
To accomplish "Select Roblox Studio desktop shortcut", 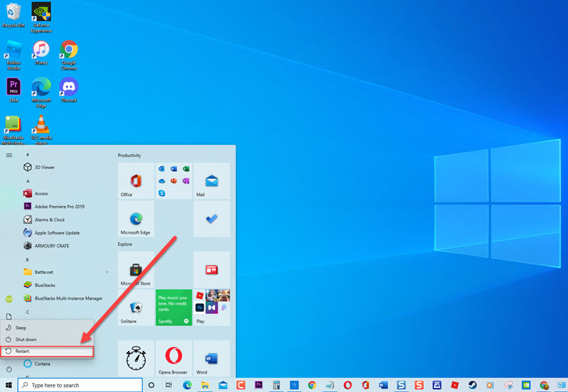I will point(13,55).
